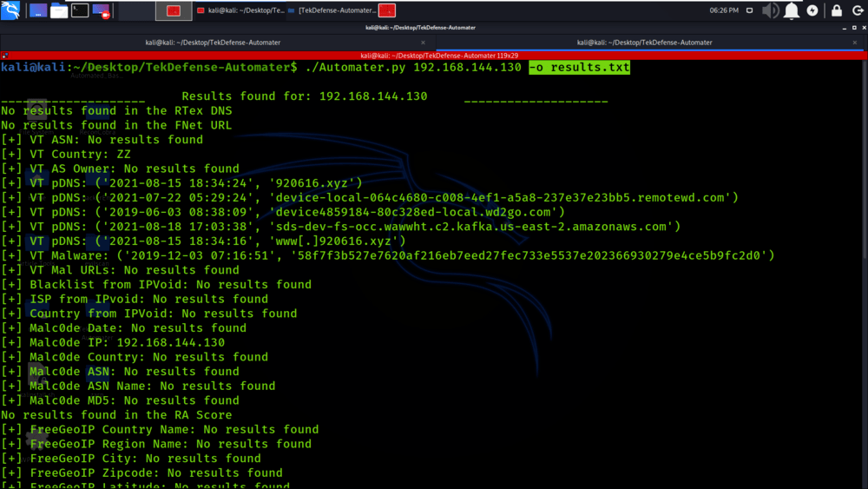This screenshot has width=868, height=489.
Task: Click the highlighted "-o results.txt" text
Action: tap(579, 68)
